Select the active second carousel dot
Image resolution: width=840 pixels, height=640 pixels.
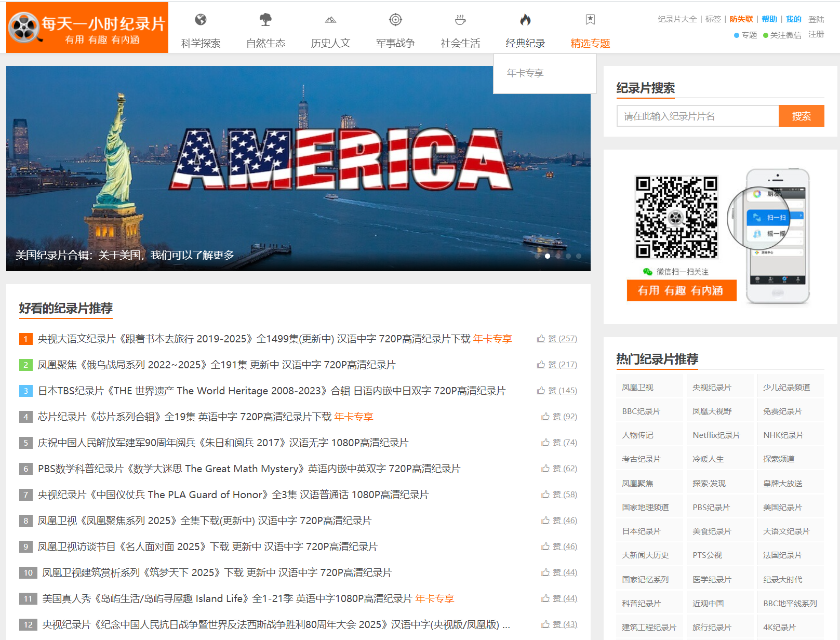tap(548, 256)
